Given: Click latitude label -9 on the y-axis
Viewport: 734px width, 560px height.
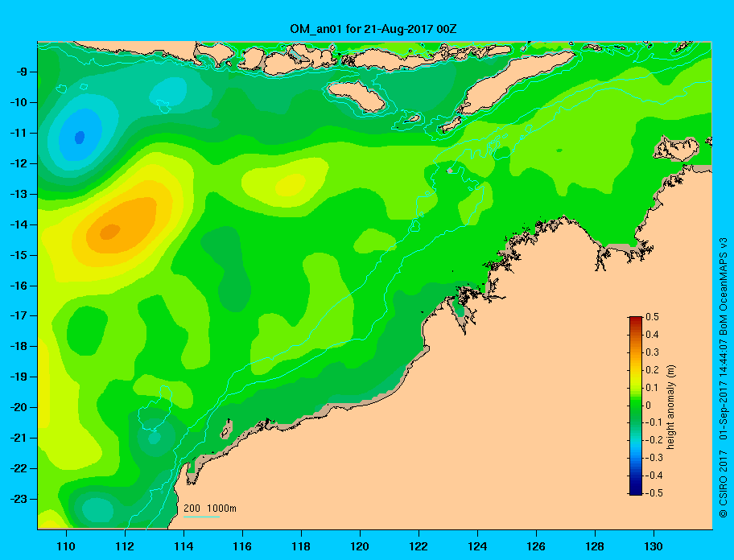Looking at the screenshot, I should click(x=19, y=72).
